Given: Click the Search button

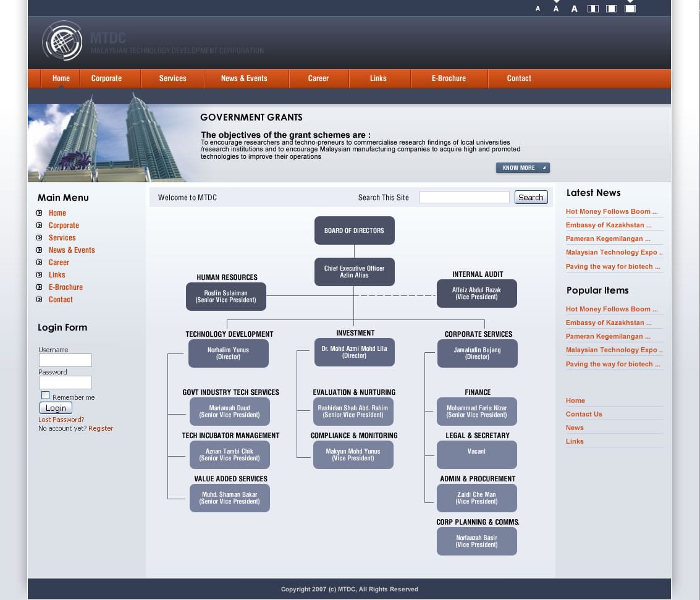Looking at the screenshot, I should (531, 197).
